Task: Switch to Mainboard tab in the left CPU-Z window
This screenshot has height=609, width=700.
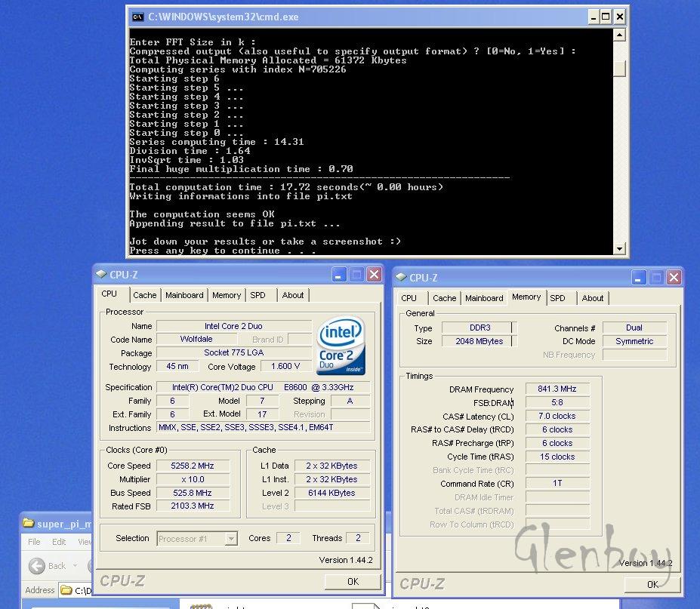Action: (x=184, y=295)
